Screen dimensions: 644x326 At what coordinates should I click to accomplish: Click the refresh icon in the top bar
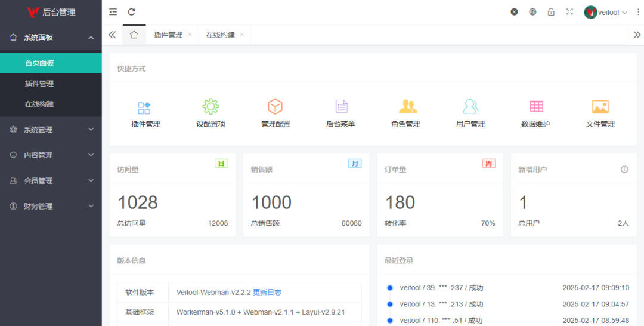click(x=131, y=12)
